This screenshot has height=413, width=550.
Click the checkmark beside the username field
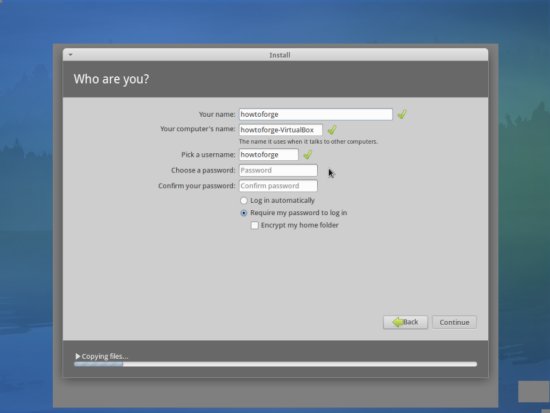308,154
